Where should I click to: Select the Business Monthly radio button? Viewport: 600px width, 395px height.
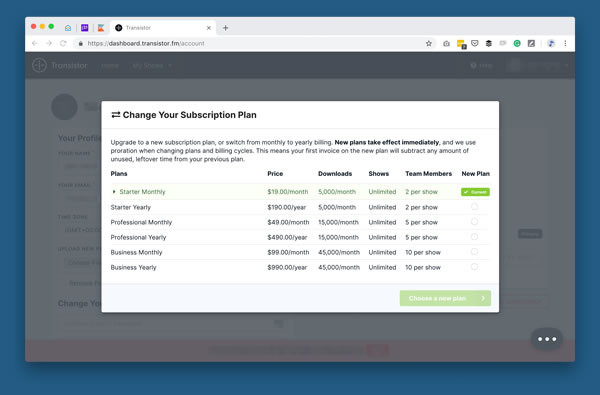click(474, 252)
